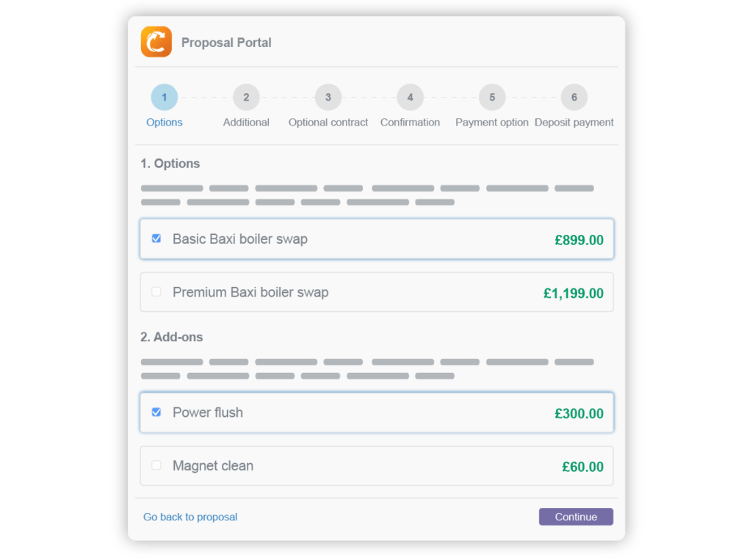Uncheck the Basic Baxi boiler swap option
752x560 pixels.
point(156,239)
